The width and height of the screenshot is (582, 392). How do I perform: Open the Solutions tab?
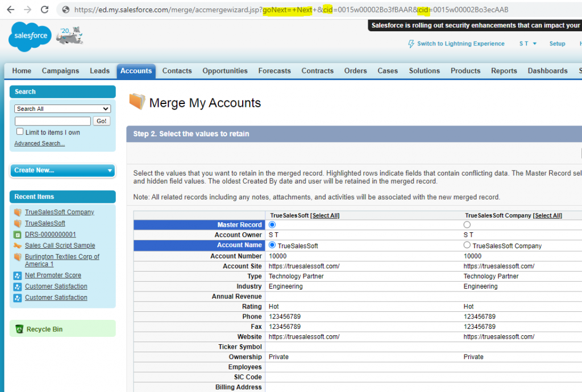(x=424, y=71)
